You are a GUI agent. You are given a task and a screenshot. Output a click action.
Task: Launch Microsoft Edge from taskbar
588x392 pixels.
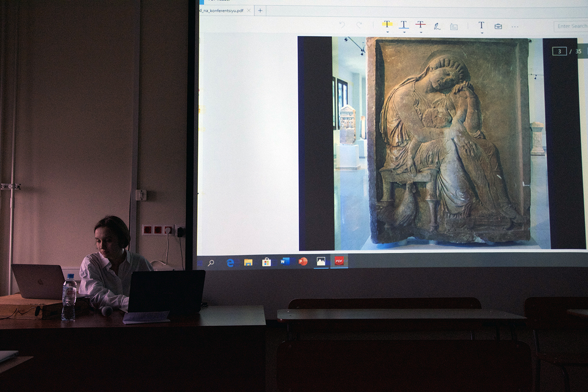point(230,263)
